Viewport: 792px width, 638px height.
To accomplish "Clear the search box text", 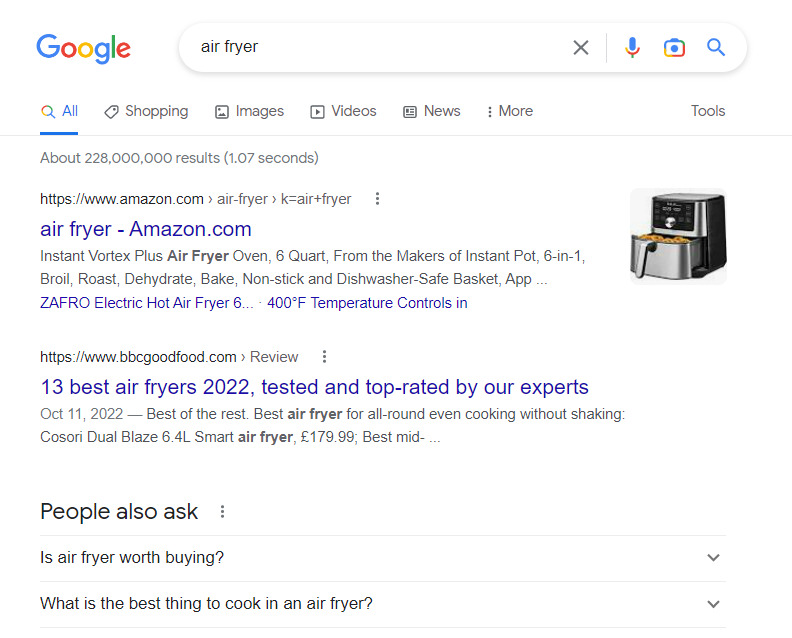I will tap(581, 47).
